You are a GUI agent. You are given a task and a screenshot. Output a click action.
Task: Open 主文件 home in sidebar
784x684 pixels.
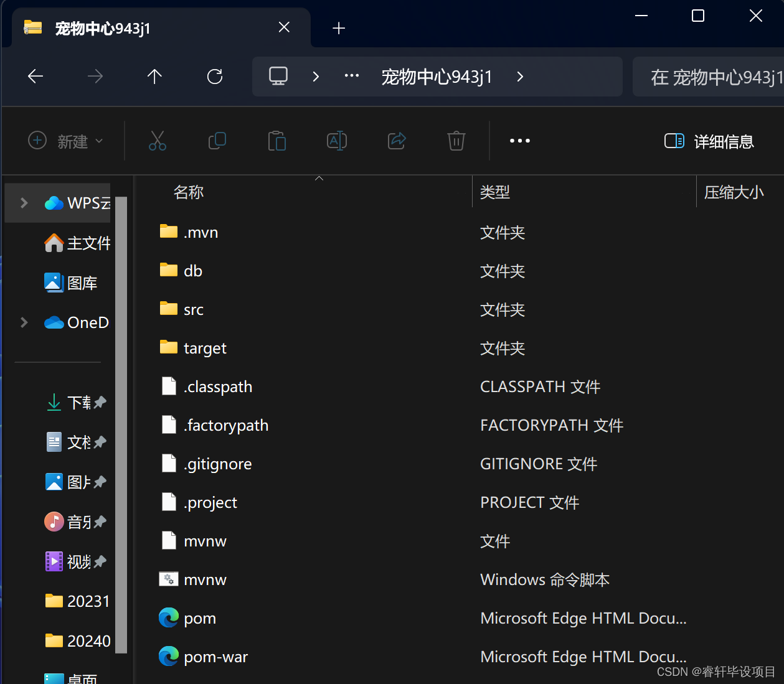pos(78,243)
